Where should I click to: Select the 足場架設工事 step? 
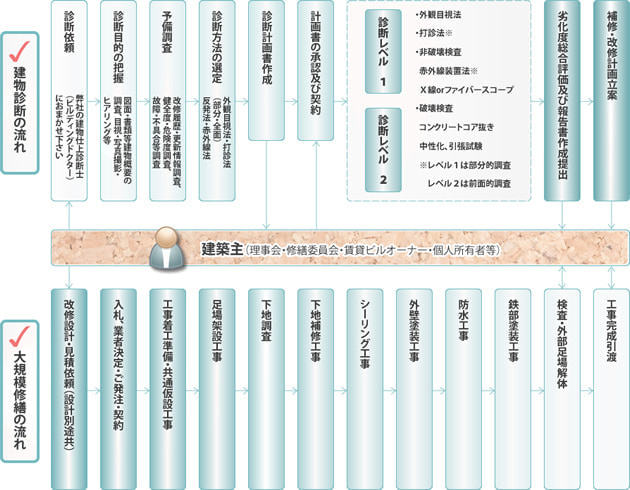pyautogui.click(x=217, y=389)
